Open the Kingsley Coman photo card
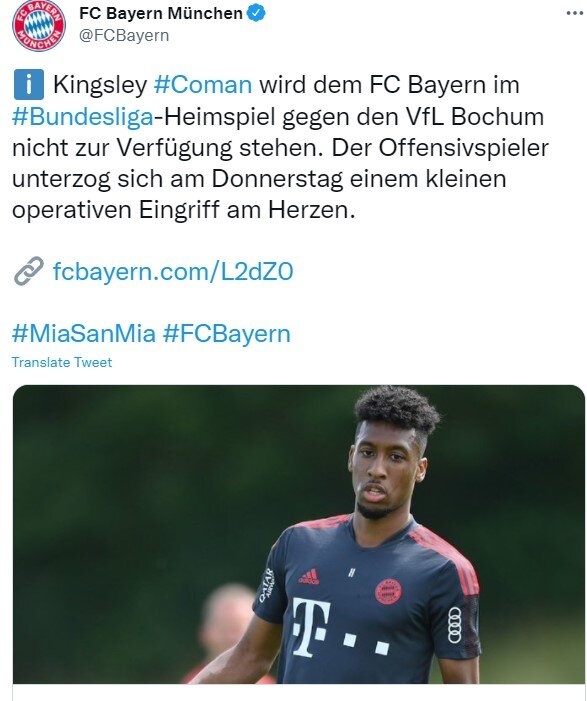Viewport: 587px width, 701px height. 299,534
